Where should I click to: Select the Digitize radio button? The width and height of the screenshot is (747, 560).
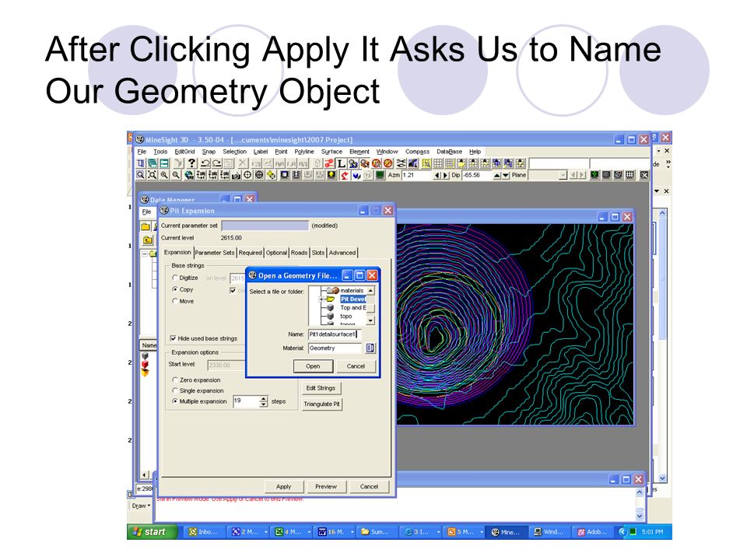(175, 278)
